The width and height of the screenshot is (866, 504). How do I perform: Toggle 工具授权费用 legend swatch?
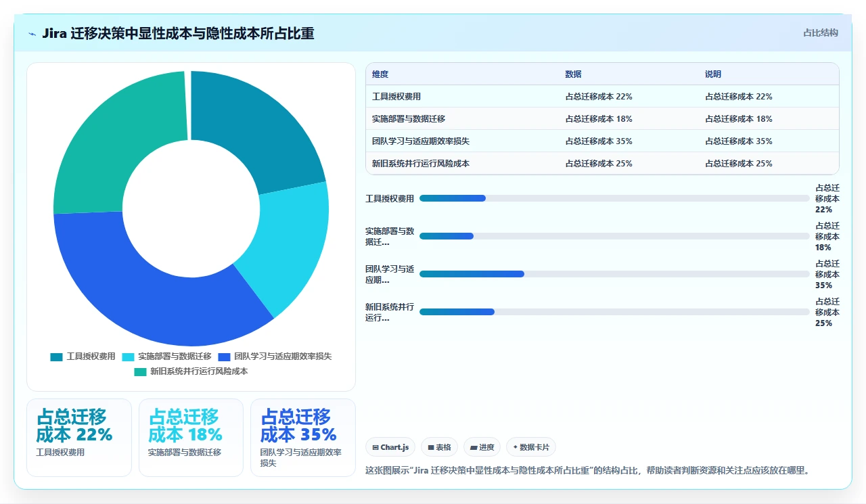pyautogui.click(x=56, y=357)
